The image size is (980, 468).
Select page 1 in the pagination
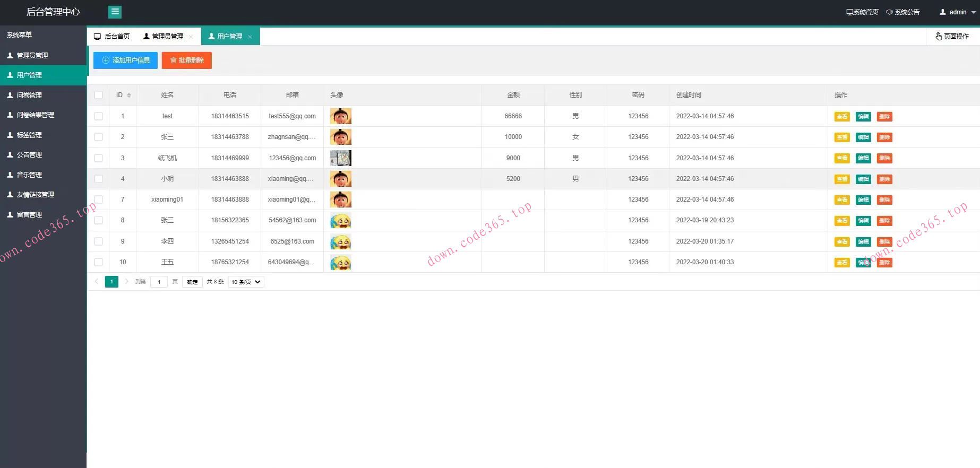[x=111, y=282]
